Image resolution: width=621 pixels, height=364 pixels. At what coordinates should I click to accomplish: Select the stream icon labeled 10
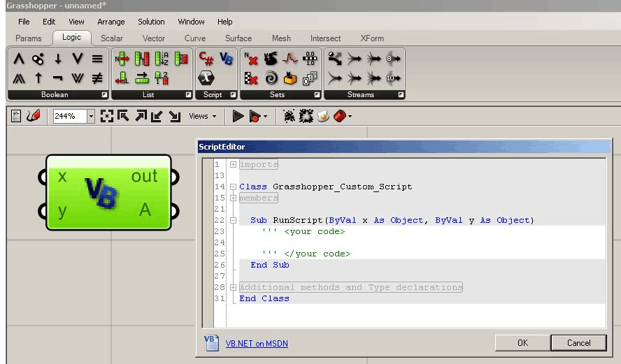pos(393,78)
